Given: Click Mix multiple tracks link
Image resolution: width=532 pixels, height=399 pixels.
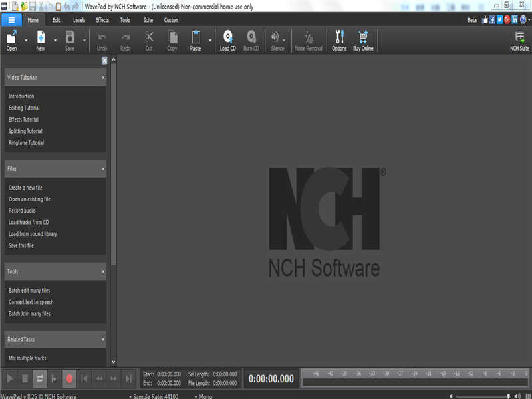Looking at the screenshot, I should (27, 358).
